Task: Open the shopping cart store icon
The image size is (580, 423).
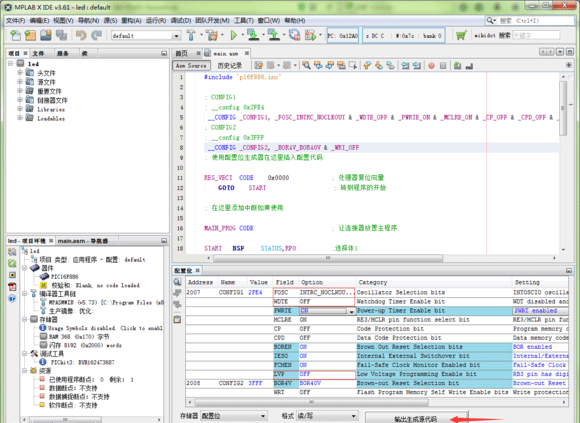Action: point(461,35)
